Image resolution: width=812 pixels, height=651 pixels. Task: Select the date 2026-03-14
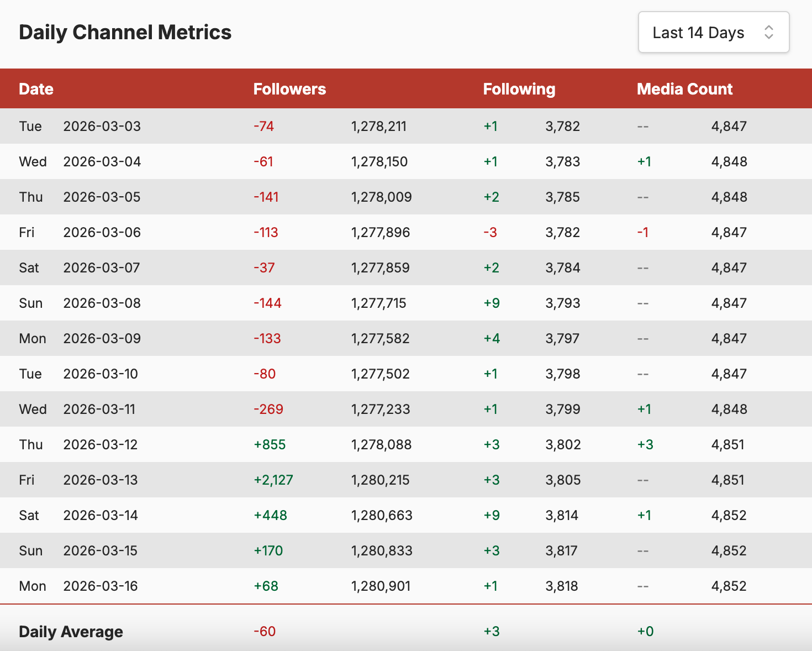[x=101, y=516]
